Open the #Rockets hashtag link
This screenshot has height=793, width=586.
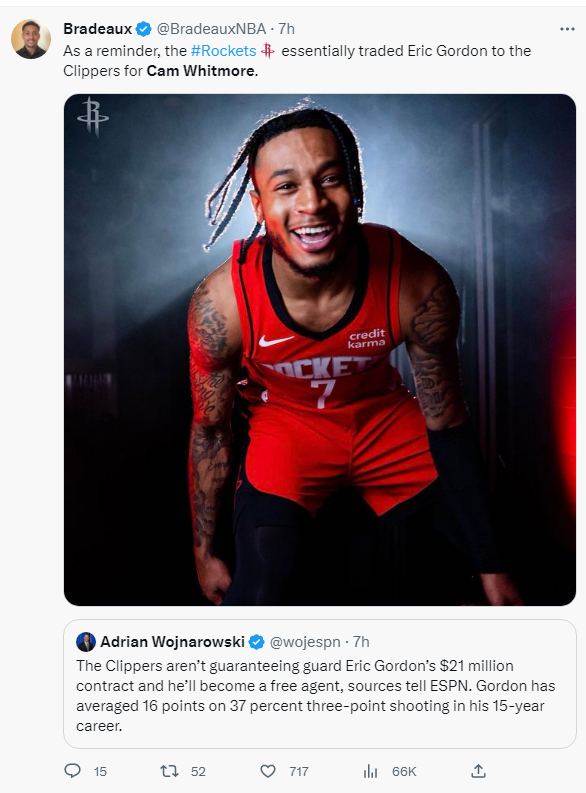pyautogui.click(x=223, y=51)
